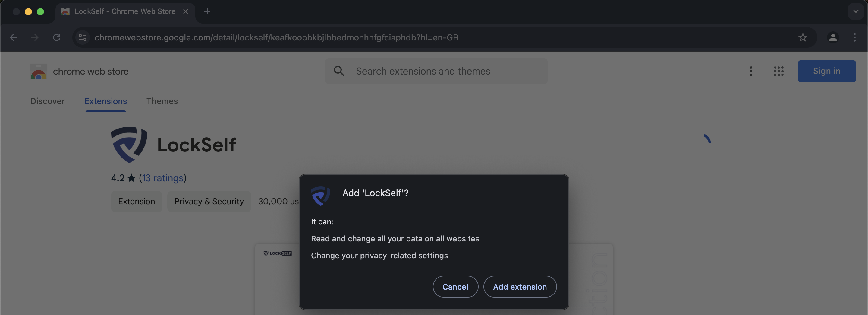Select the Extensions tab

105,101
